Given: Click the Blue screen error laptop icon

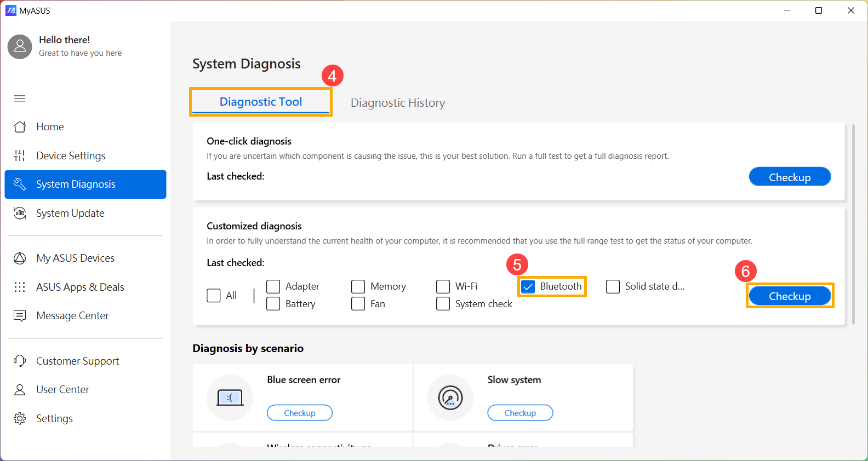Looking at the screenshot, I should click(x=230, y=397).
